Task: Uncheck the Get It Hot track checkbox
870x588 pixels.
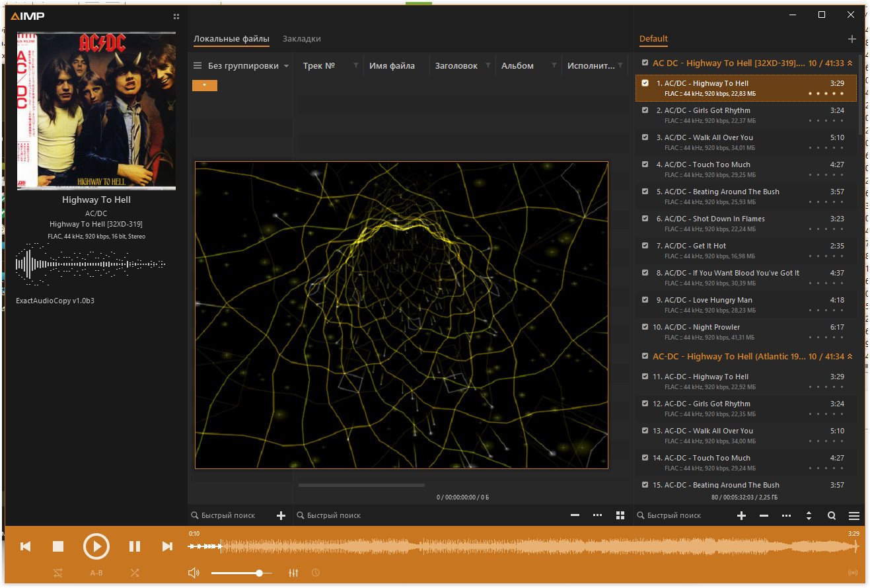Action: (645, 246)
